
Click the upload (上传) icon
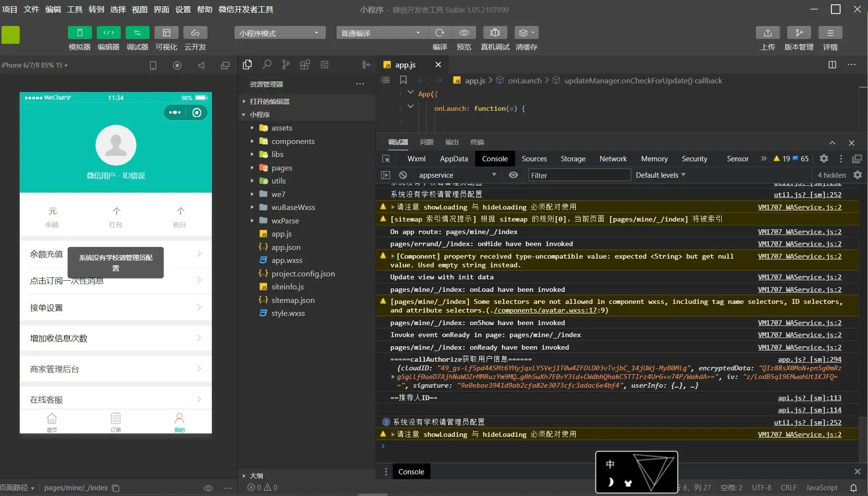768,33
